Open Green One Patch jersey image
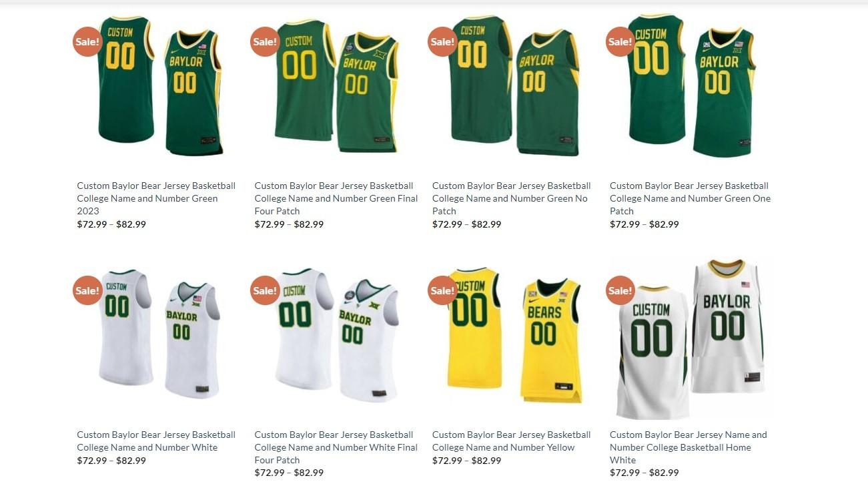Viewport: 868px width, 498px height. point(692,85)
